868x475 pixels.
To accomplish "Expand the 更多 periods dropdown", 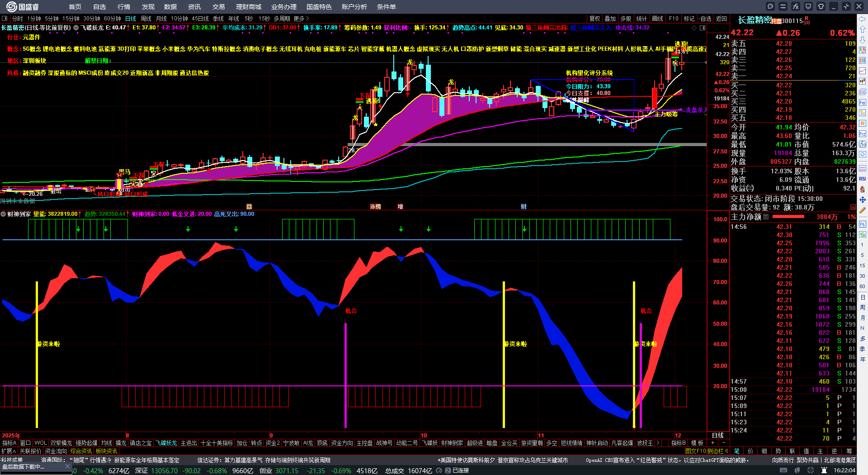I will (x=301, y=19).
